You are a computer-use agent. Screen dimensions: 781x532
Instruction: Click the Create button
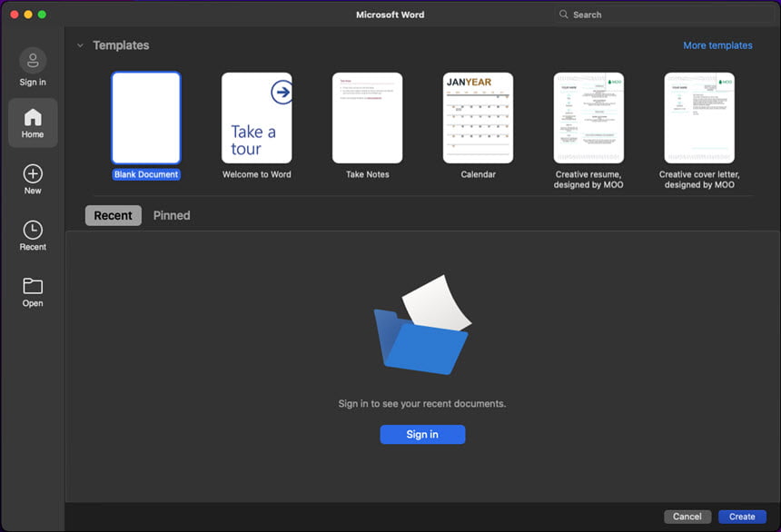pos(742,517)
